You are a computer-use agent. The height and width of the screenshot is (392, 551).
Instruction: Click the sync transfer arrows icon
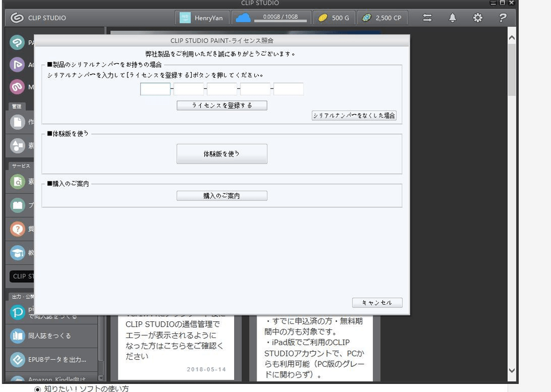click(427, 18)
